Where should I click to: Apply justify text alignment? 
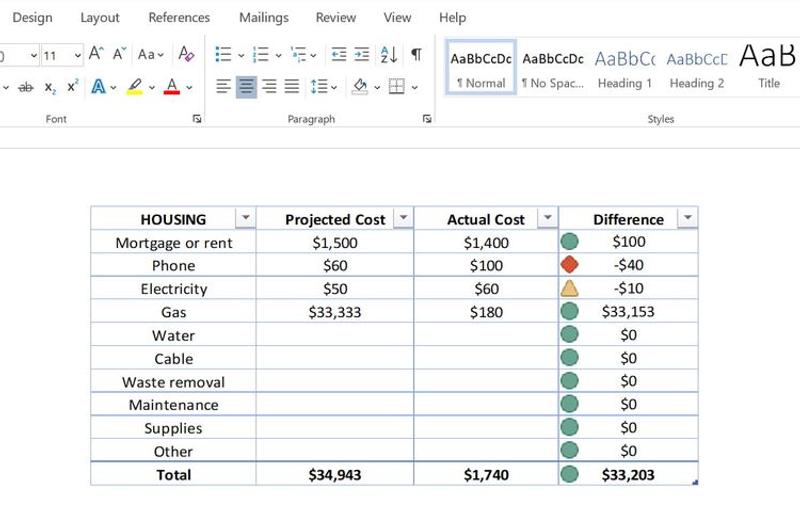point(292,86)
